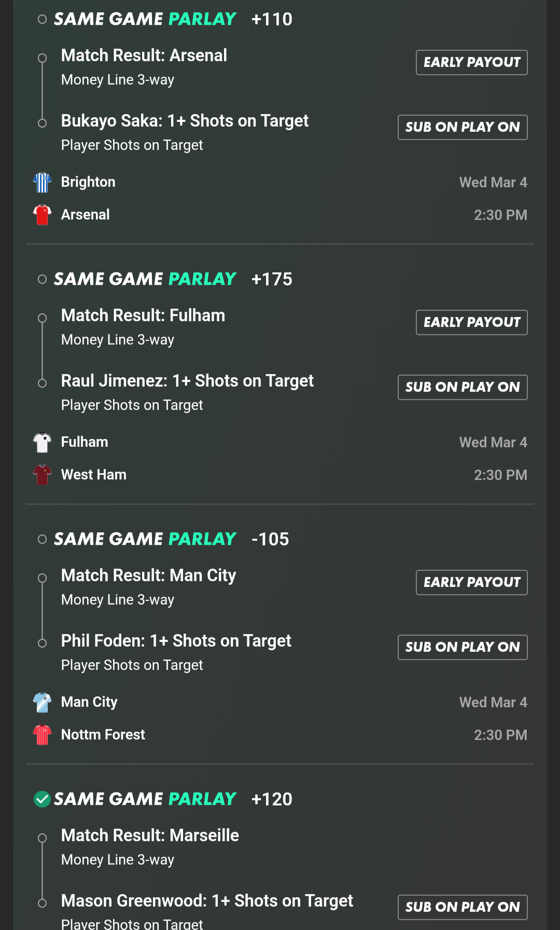
Task: Tap Sub On Play On for Bukayo Saka
Action: pyautogui.click(x=463, y=127)
